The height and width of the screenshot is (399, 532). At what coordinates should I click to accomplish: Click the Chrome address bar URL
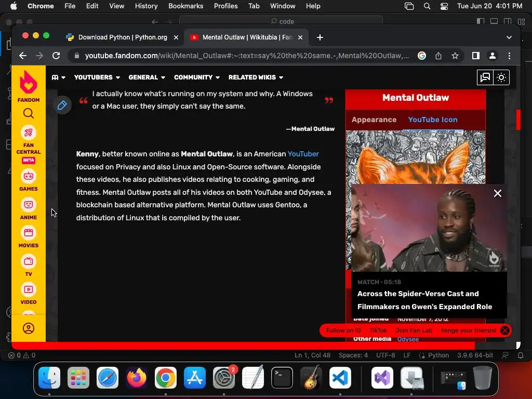pos(247,56)
